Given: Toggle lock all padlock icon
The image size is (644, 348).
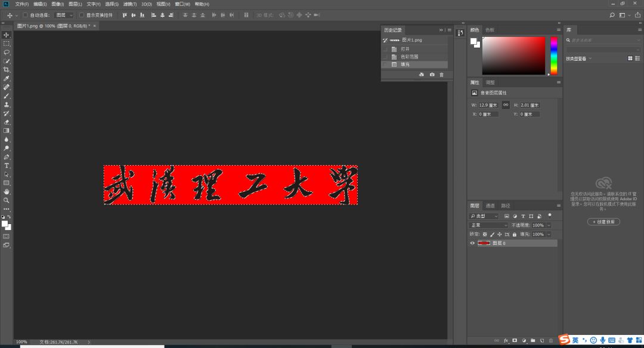Looking at the screenshot, I should [514, 234].
